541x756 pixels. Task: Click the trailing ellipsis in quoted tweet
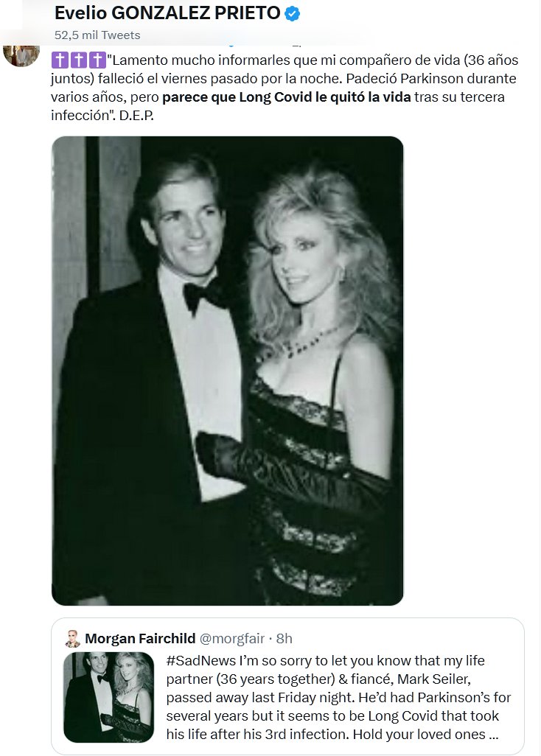pos(495,734)
